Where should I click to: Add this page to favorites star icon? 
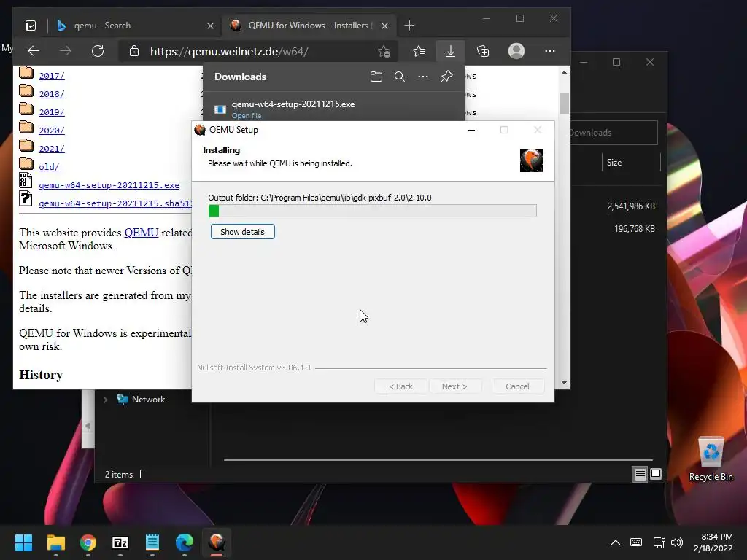384,51
